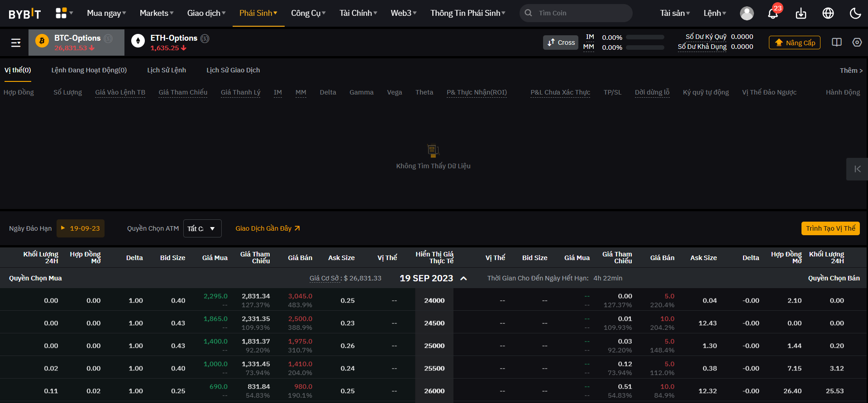Open the user profile avatar

747,13
